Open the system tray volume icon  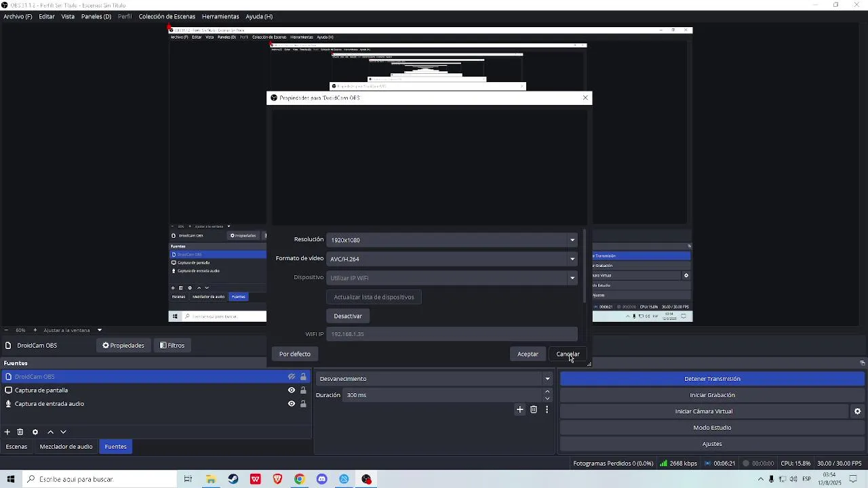tap(793, 479)
